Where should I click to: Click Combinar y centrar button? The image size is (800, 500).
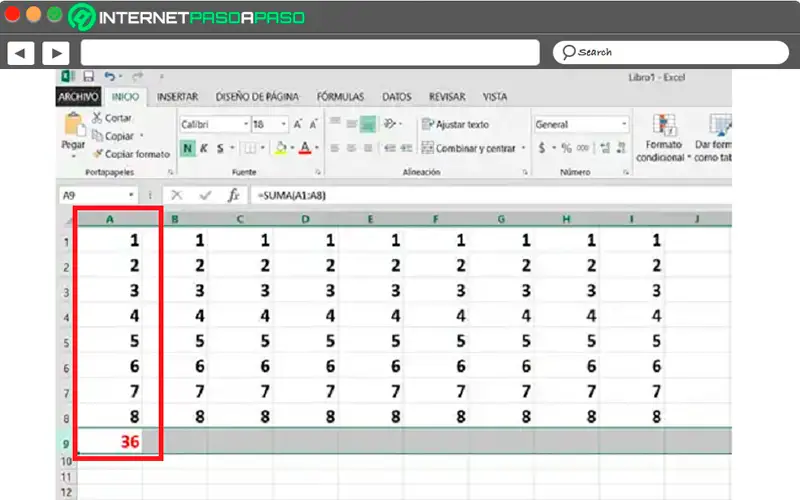(468, 148)
